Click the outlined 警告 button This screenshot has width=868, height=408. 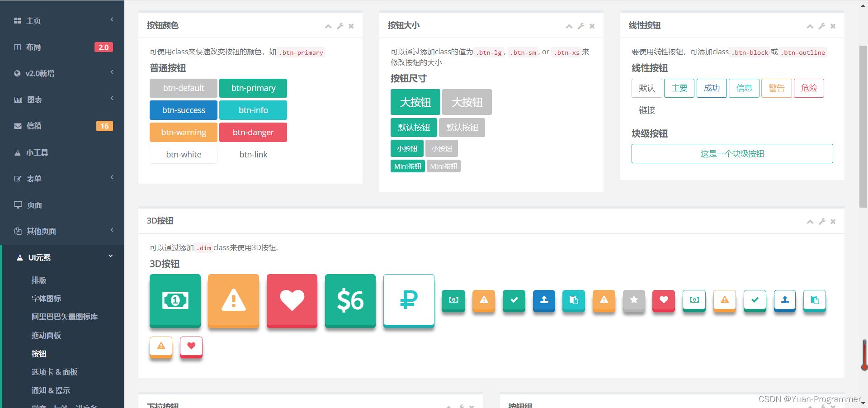coord(777,88)
